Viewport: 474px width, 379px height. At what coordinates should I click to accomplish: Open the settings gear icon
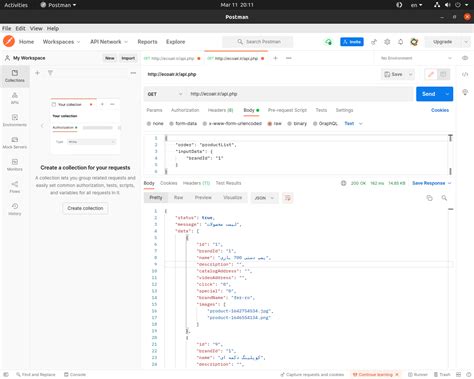(x=387, y=42)
